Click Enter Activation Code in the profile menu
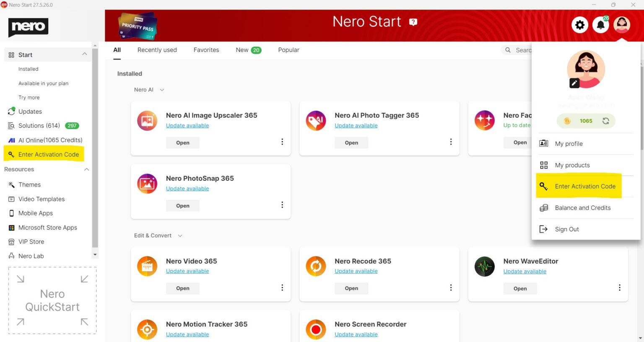The image size is (644, 342). click(585, 186)
